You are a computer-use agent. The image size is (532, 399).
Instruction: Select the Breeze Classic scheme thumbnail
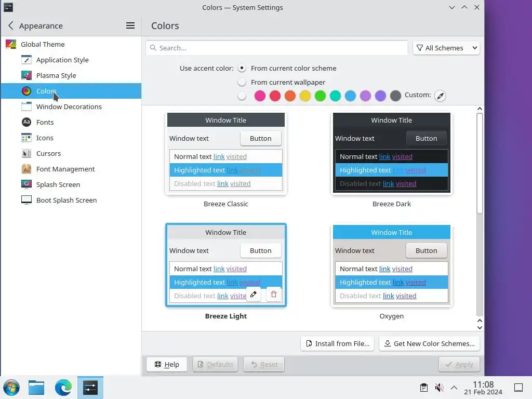point(226,153)
